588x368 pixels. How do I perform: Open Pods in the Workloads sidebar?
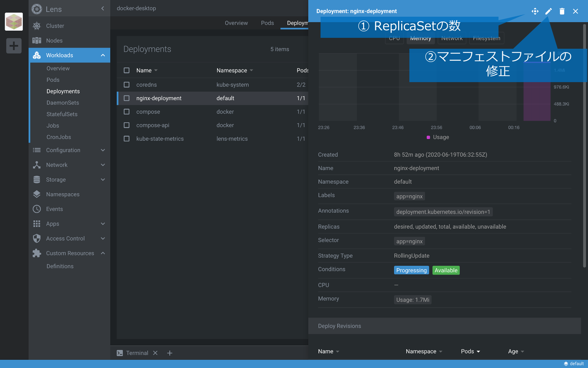(x=53, y=80)
